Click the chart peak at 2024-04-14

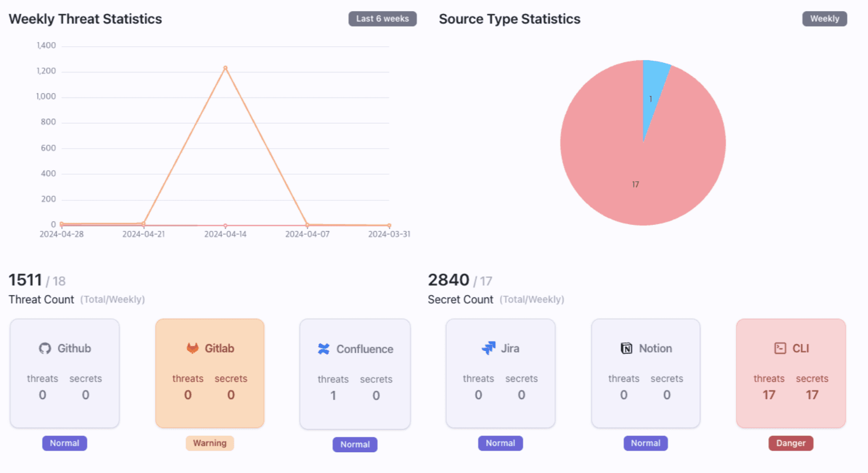[x=225, y=68]
